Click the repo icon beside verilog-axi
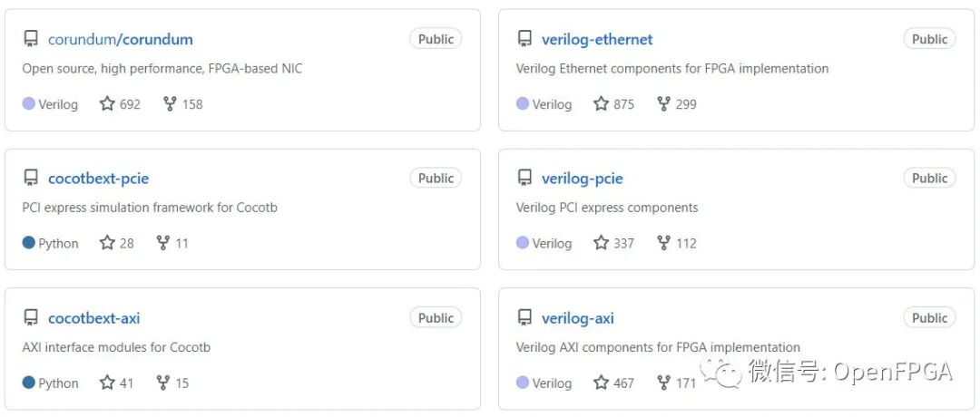Viewport: 980px width, 417px height. (524, 318)
